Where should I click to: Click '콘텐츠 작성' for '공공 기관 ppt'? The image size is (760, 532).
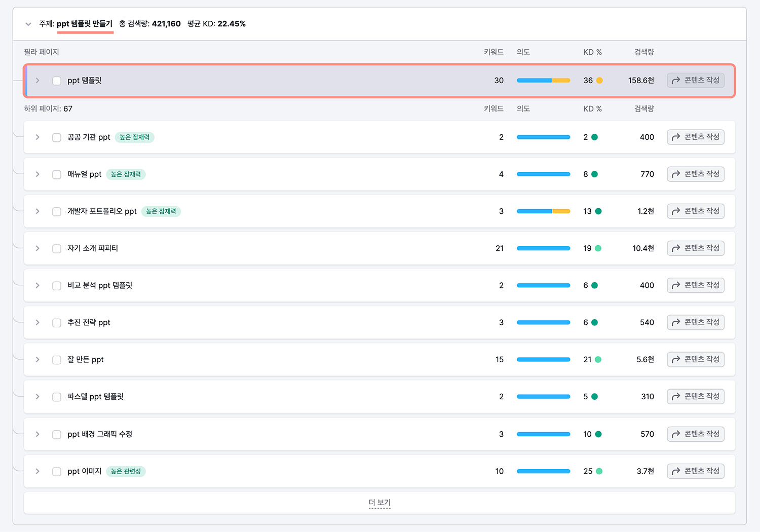[x=696, y=137]
